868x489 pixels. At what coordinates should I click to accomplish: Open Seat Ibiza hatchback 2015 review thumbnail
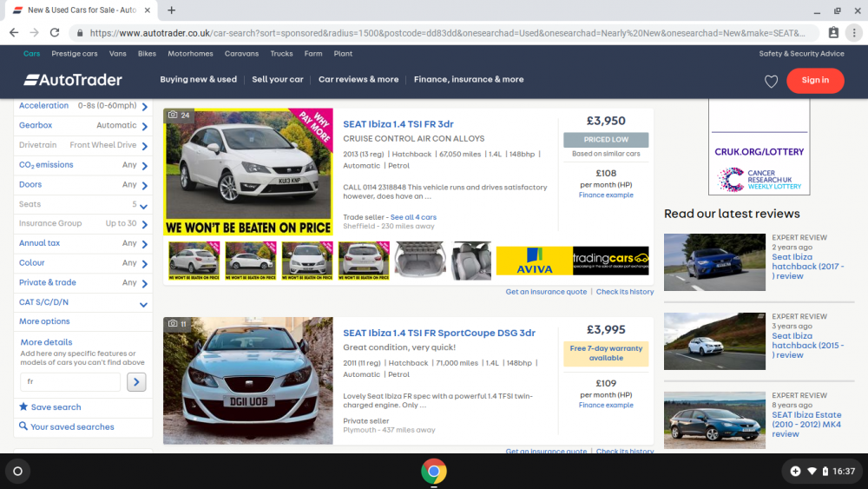pos(714,341)
